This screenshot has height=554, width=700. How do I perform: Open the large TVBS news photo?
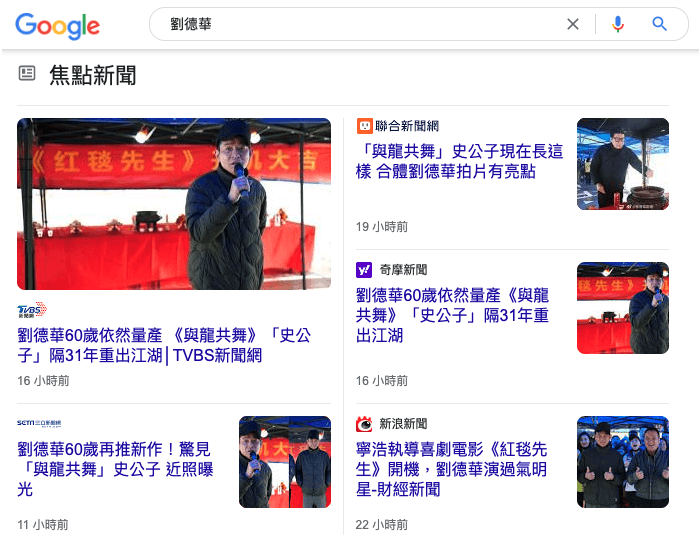click(x=174, y=204)
